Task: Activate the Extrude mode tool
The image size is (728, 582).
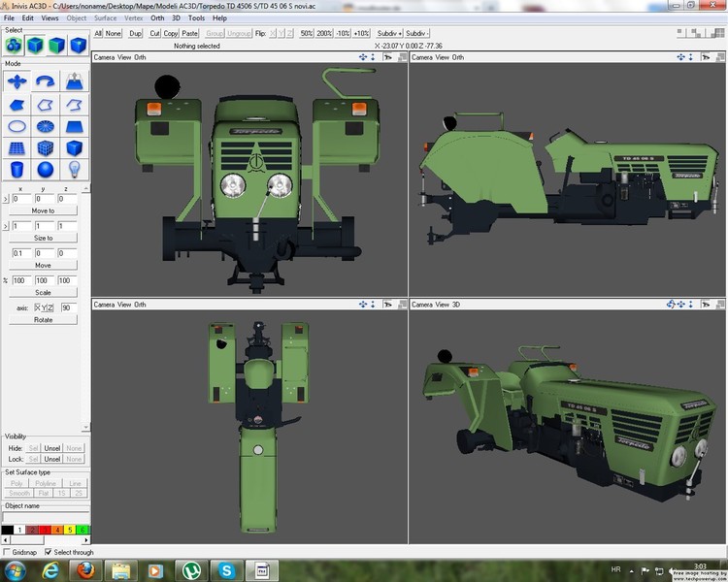Action: [74, 81]
